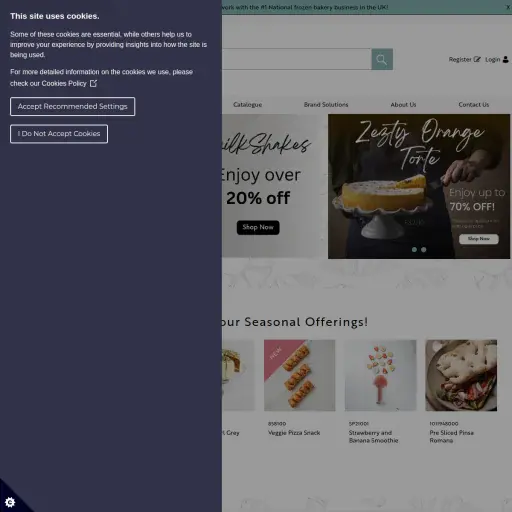Click the Register pencil icon
This screenshot has height=512, width=512.
[x=477, y=59]
